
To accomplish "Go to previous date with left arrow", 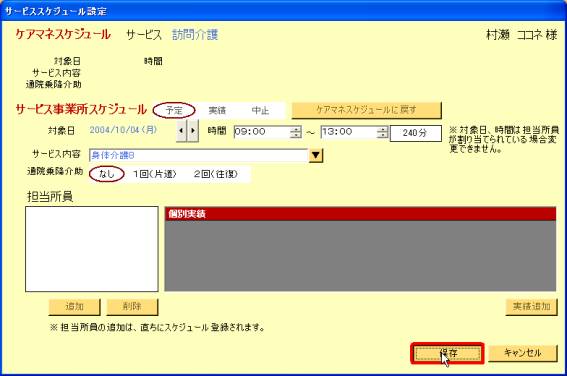I will (x=182, y=130).
